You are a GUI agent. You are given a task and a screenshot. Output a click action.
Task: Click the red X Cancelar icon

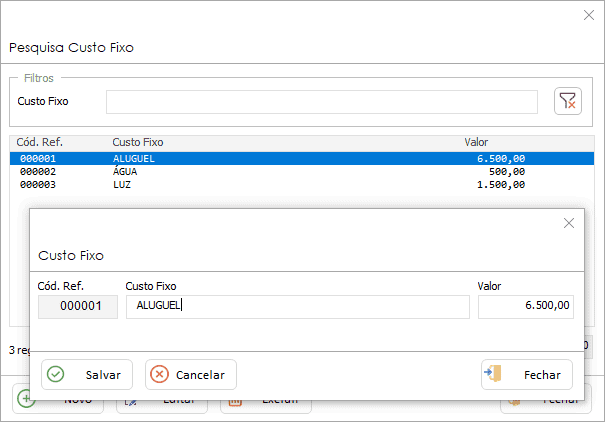pos(159,374)
